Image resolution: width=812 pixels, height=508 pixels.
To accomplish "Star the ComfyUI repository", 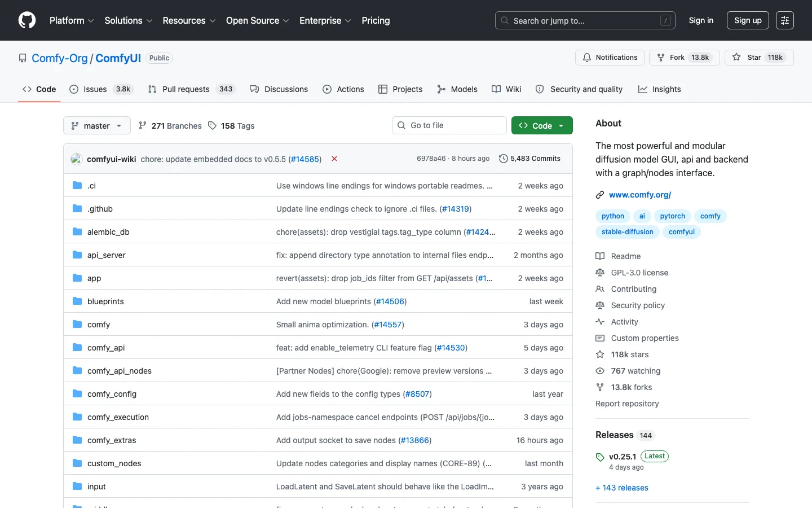I will click(x=759, y=58).
